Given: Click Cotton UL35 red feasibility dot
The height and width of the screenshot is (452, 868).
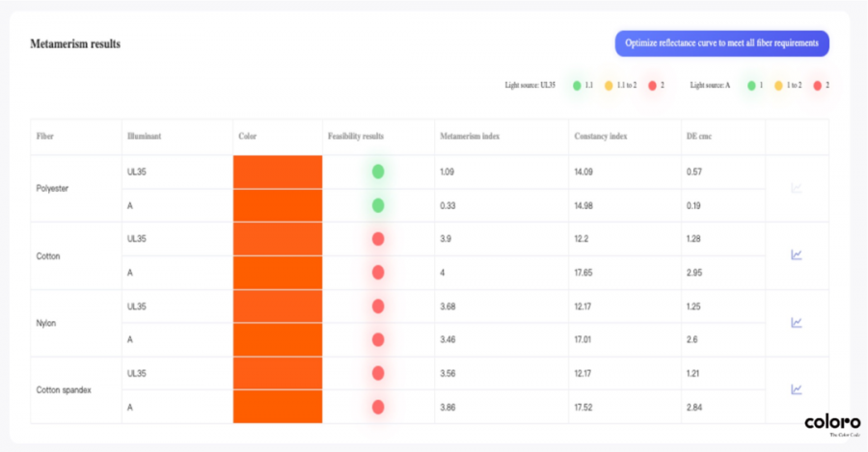Looking at the screenshot, I should coord(378,239).
